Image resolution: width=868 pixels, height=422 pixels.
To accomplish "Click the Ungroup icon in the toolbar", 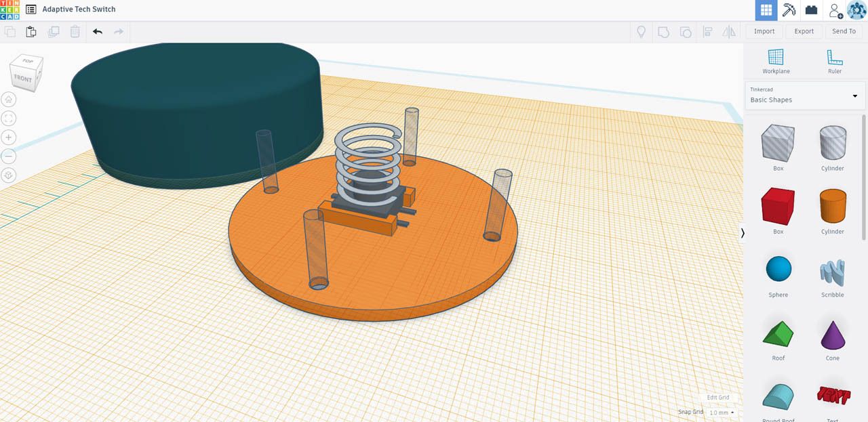I will 685,31.
